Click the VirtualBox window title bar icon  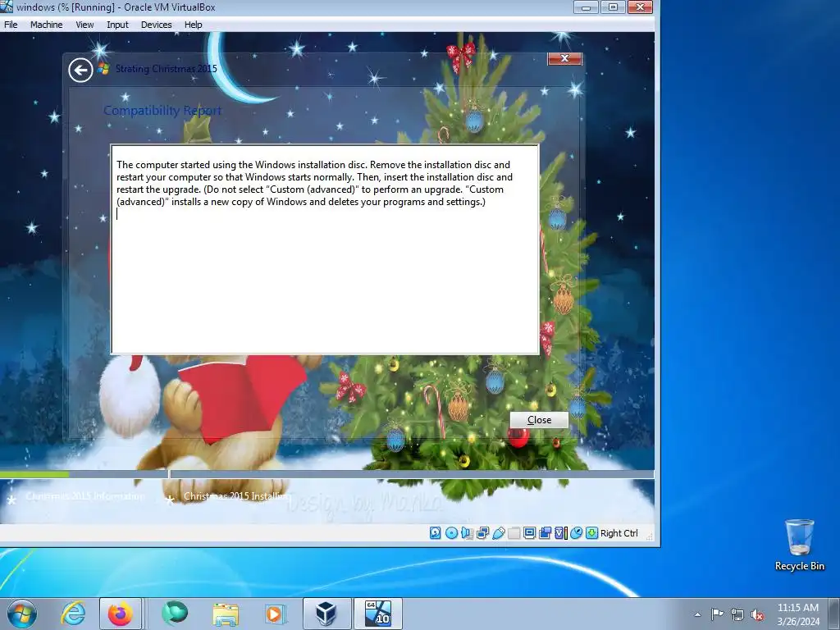coord(6,7)
